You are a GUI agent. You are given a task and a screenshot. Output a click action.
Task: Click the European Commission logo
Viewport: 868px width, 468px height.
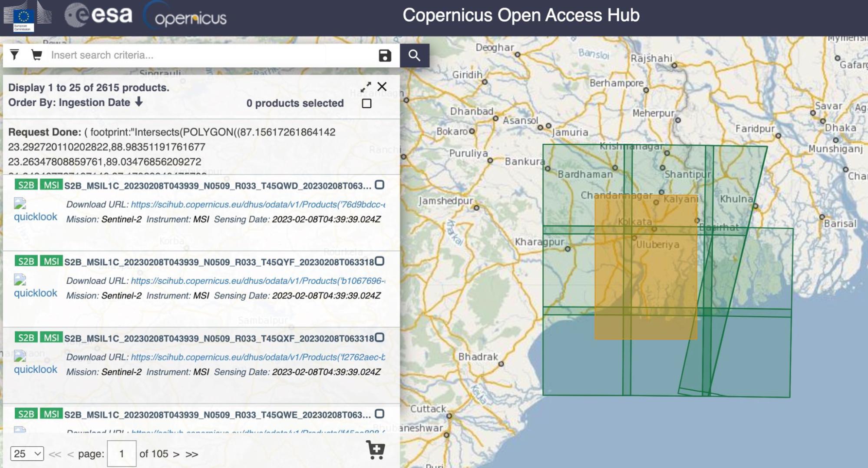27,17
